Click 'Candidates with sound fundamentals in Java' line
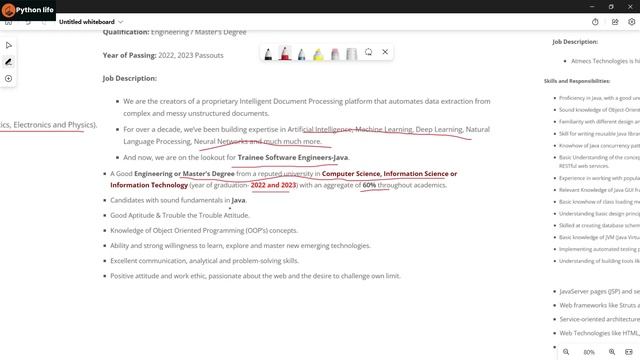 point(178,200)
